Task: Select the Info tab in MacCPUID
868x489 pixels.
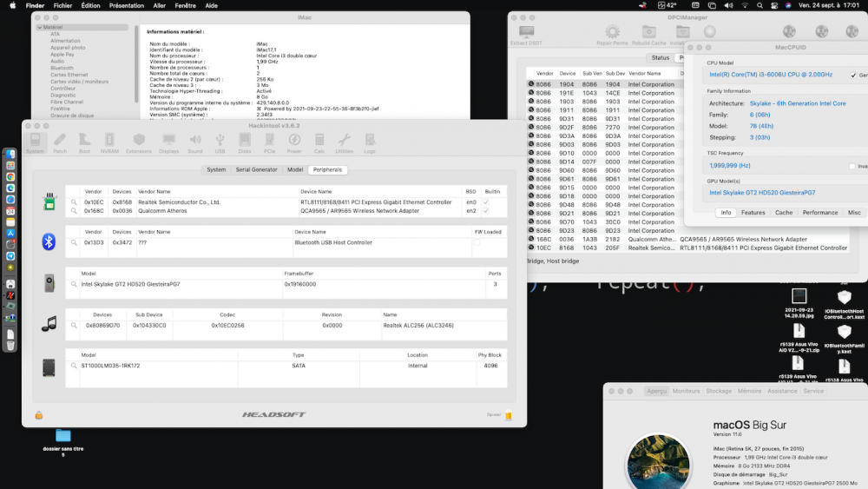Action: tap(726, 213)
